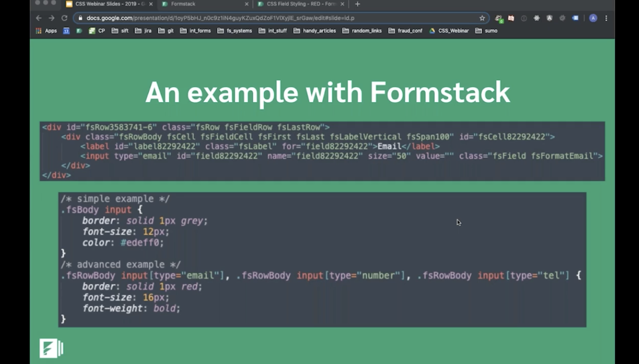Bookmark this page with the star

pyautogui.click(x=482, y=18)
